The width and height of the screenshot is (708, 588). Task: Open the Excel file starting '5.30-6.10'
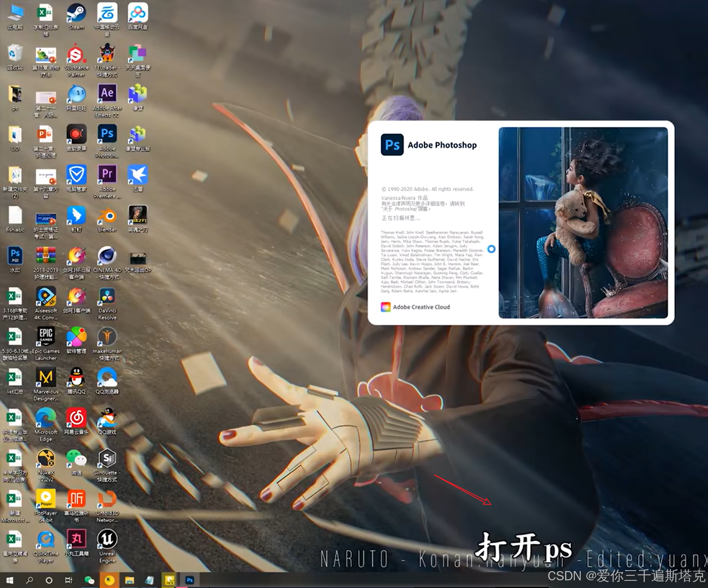tap(15, 343)
